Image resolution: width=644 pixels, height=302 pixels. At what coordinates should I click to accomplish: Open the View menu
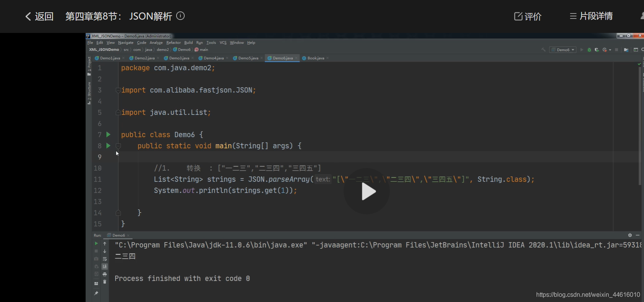pyautogui.click(x=110, y=42)
